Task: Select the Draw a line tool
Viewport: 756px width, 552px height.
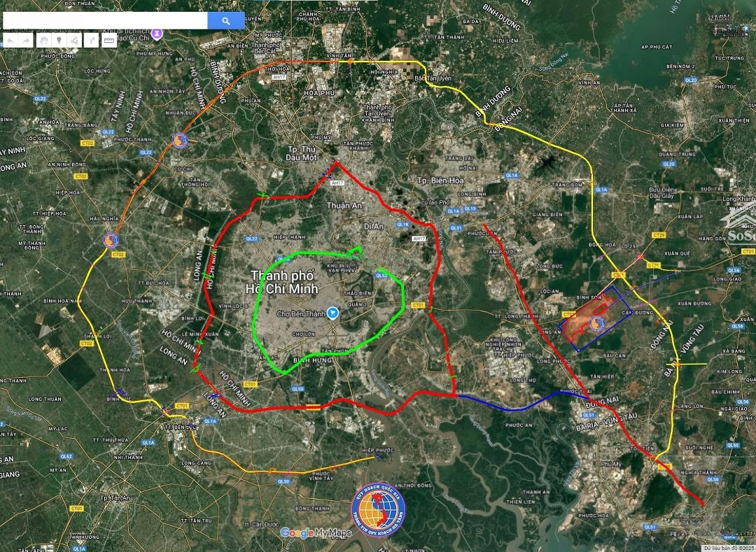Action: [x=75, y=41]
